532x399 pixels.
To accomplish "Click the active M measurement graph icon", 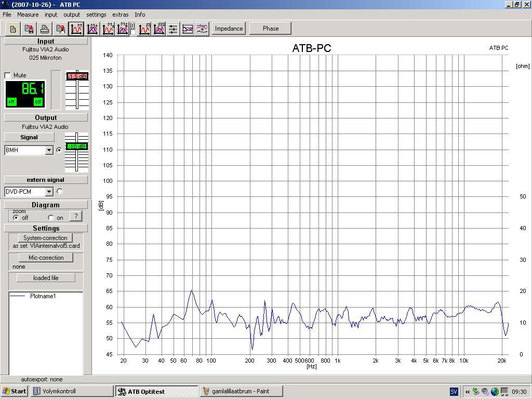I will pyautogui.click(x=76, y=29).
